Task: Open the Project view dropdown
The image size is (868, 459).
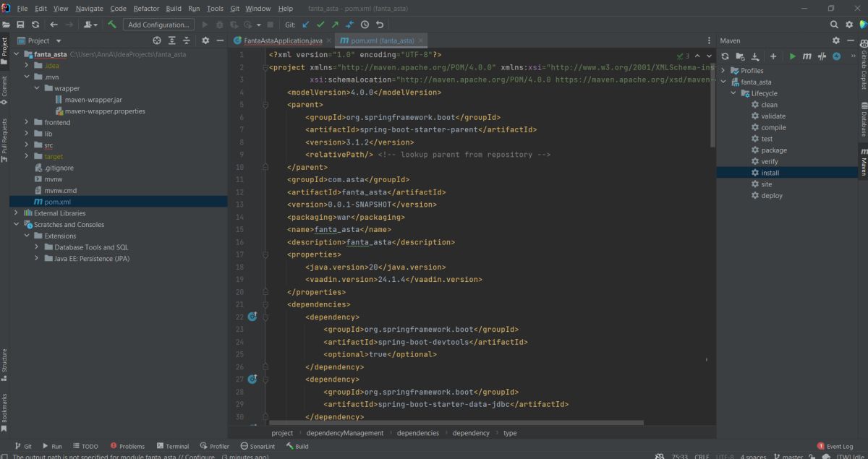Action: pyautogui.click(x=59, y=41)
